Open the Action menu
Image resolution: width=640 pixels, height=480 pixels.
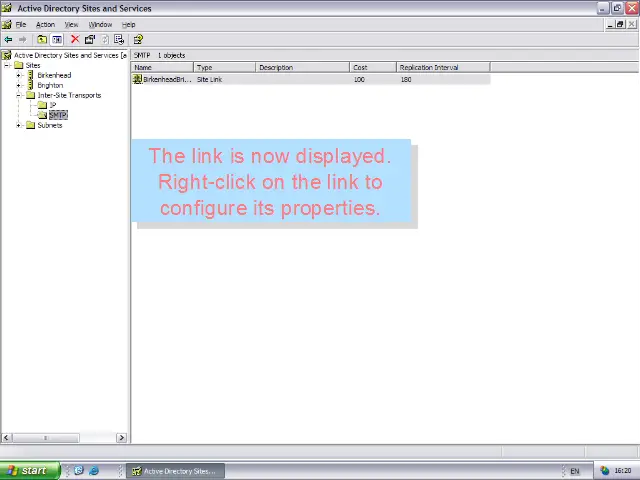pyautogui.click(x=45, y=24)
